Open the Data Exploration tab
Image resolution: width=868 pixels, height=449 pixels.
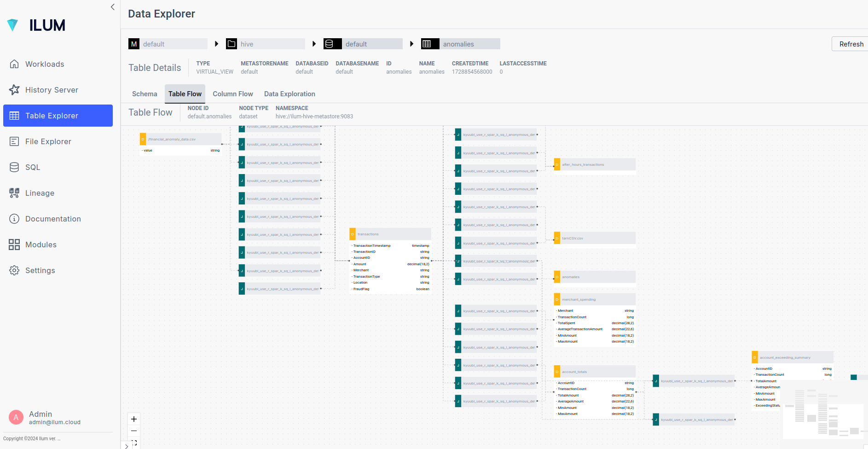click(x=289, y=94)
